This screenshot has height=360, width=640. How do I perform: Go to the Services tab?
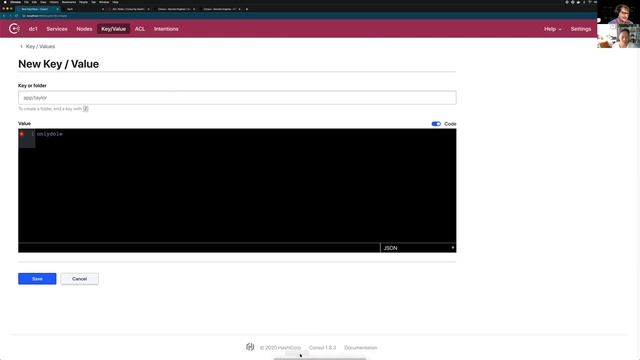coord(57,29)
